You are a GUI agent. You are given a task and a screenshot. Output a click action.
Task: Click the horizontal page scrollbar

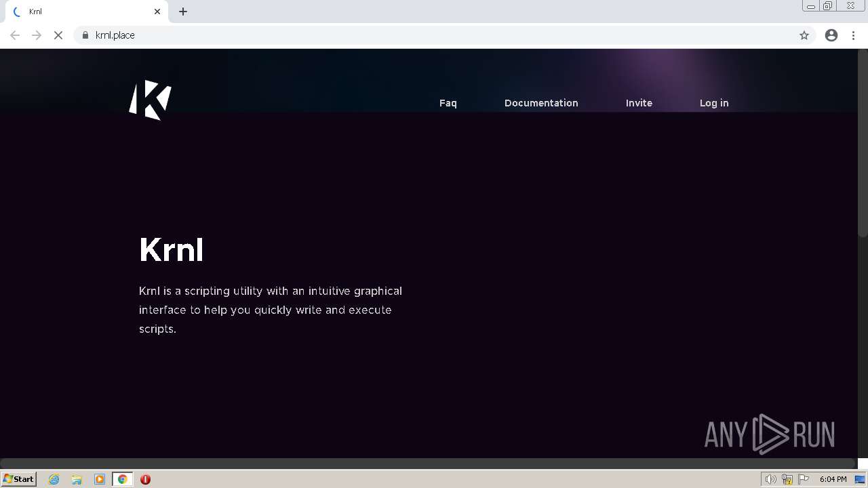click(x=427, y=464)
